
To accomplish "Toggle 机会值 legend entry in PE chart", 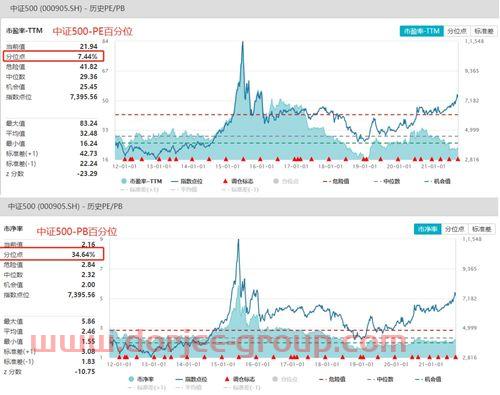I will pyautogui.click(x=437, y=181).
